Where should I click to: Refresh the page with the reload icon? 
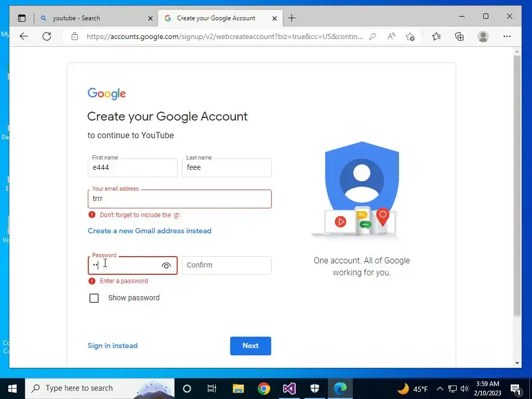(47, 36)
